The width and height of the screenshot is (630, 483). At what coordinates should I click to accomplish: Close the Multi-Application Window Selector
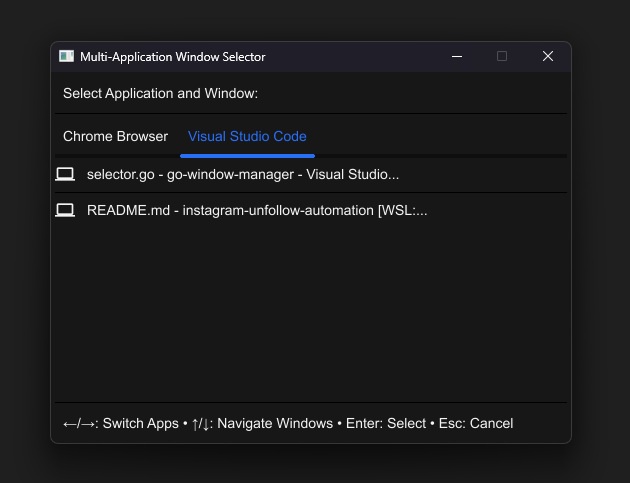548,56
